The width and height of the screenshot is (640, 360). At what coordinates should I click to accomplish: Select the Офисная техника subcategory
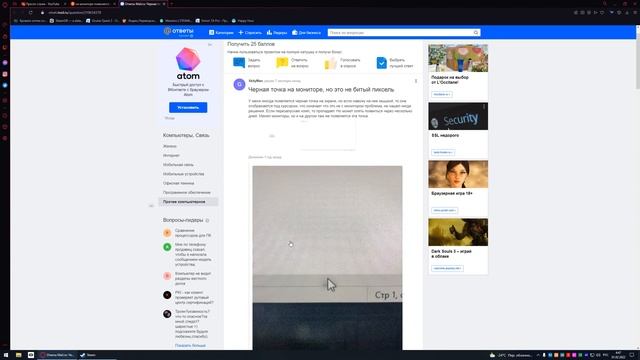click(x=178, y=183)
